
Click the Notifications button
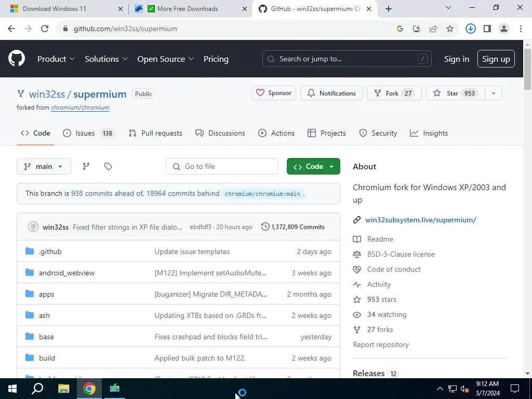331,93
